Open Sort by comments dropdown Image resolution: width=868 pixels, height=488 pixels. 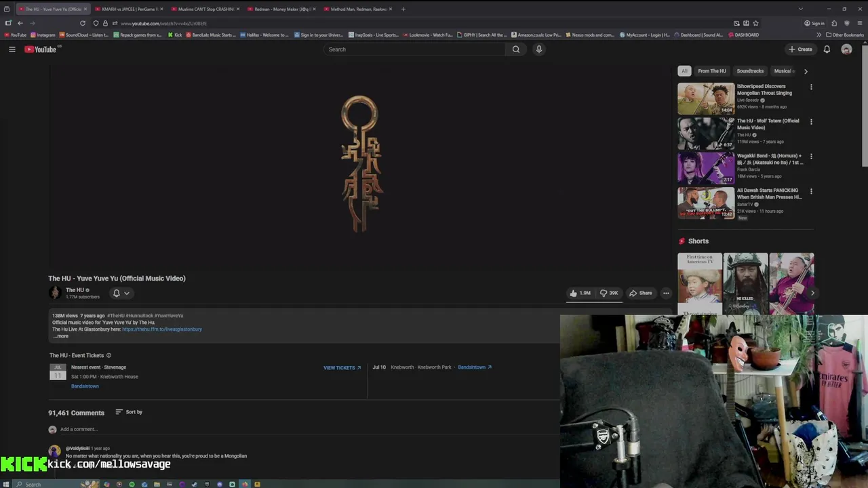tap(129, 412)
